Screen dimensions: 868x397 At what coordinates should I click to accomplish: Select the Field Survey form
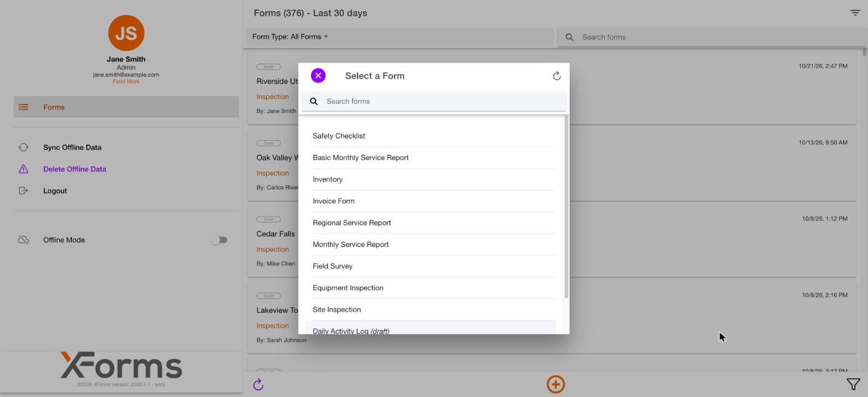pos(434,266)
